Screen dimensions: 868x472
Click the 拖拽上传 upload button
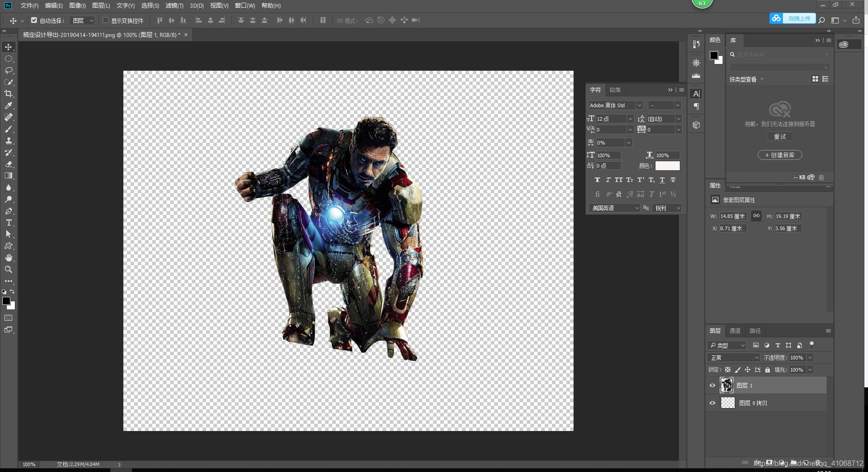click(792, 18)
